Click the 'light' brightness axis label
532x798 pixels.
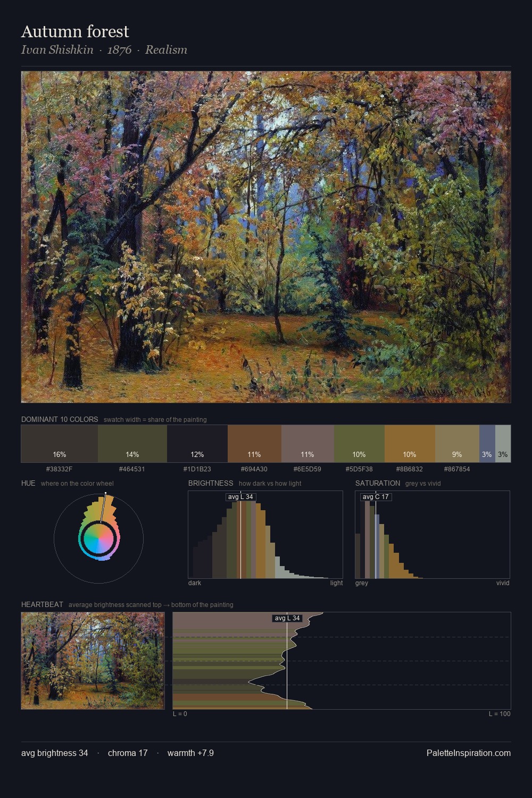pyautogui.click(x=337, y=583)
